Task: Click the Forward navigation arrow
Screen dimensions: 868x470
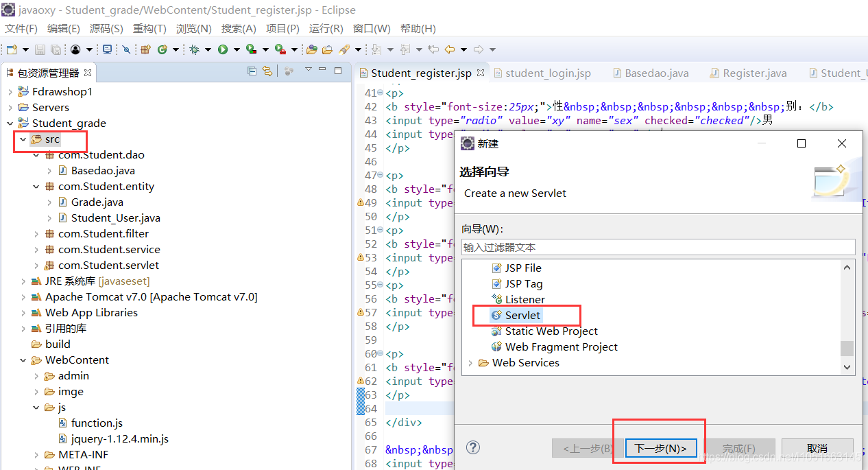Action: pos(479,49)
